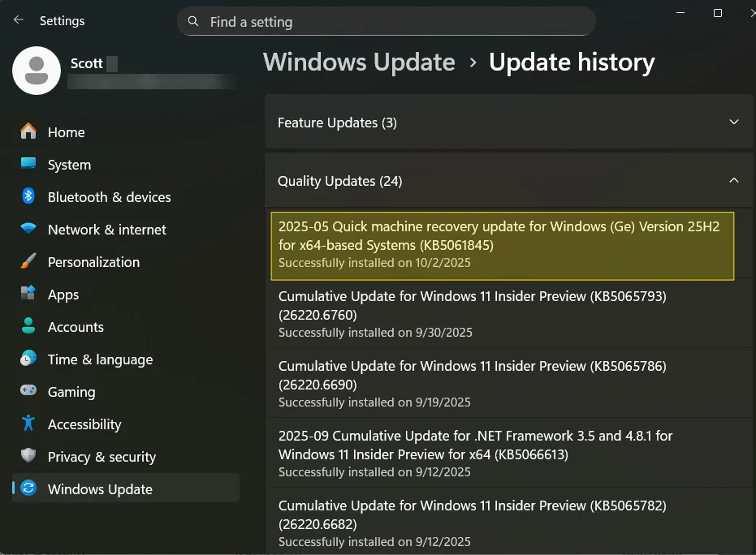Open Bluetooth & devices settings
This screenshot has height=555, width=756.
(x=125, y=197)
